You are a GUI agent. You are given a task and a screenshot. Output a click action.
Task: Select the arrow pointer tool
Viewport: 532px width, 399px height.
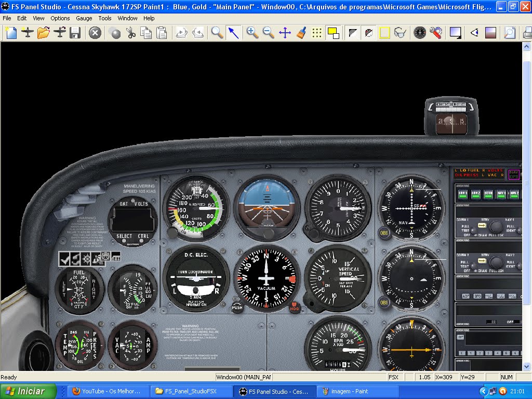(233, 32)
